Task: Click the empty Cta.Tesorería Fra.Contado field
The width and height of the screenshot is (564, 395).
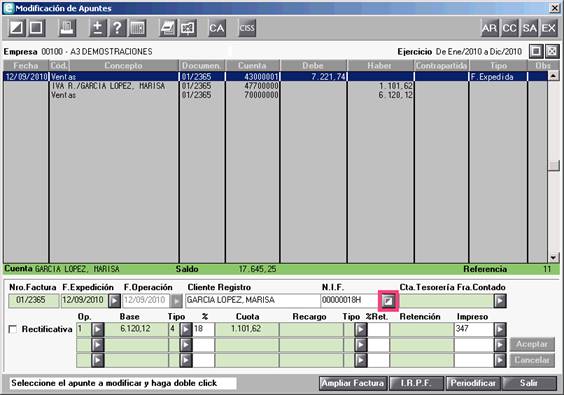Action: tap(446, 301)
